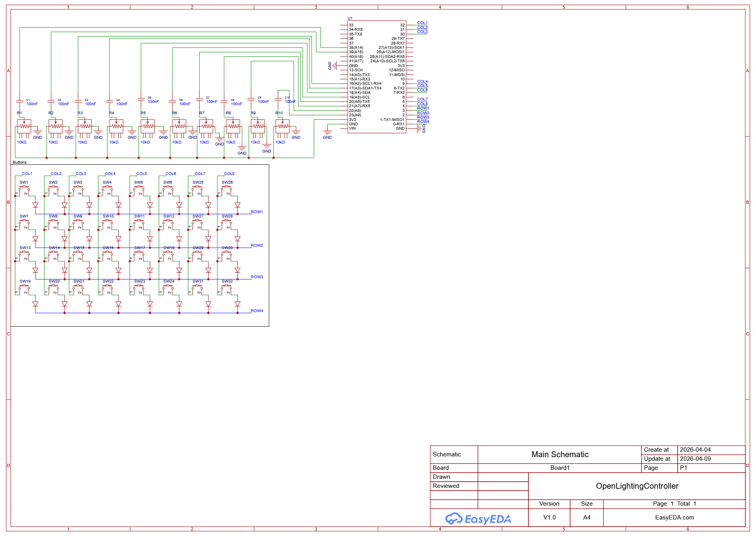Click the page value 'P1'
Image resolution: width=756 pixels, height=536 pixels.
683,468
